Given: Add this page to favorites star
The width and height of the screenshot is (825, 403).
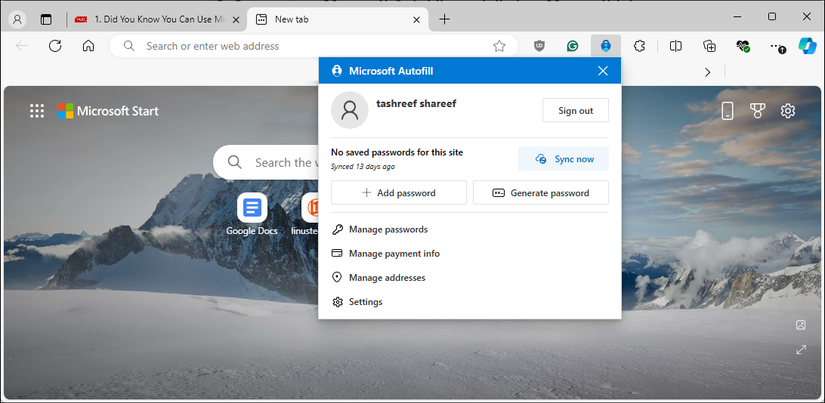Looking at the screenshot, I should (499, 46).
